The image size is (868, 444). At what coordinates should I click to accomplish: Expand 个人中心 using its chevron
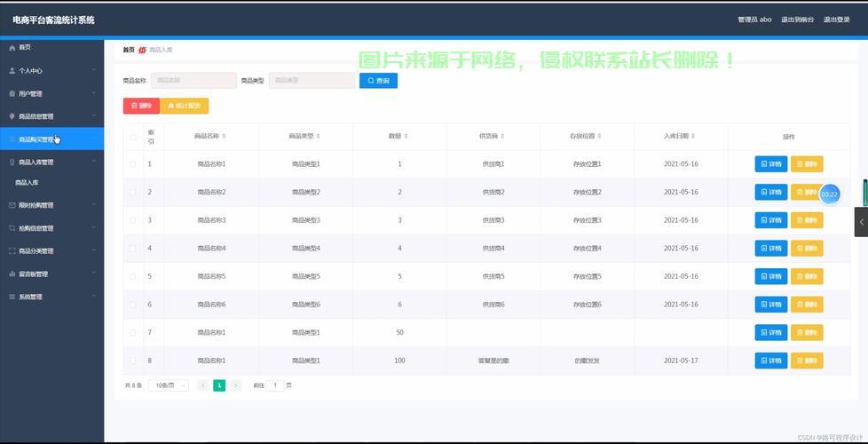93,71
